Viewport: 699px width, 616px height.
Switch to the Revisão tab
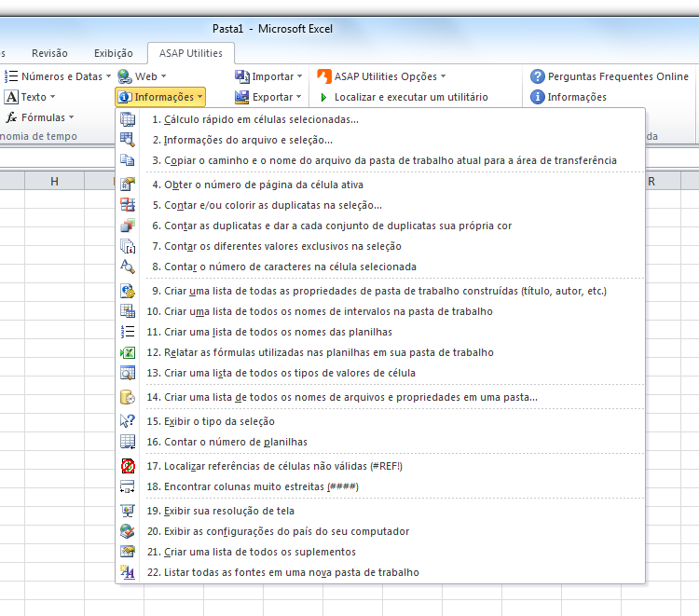point(49,53)
